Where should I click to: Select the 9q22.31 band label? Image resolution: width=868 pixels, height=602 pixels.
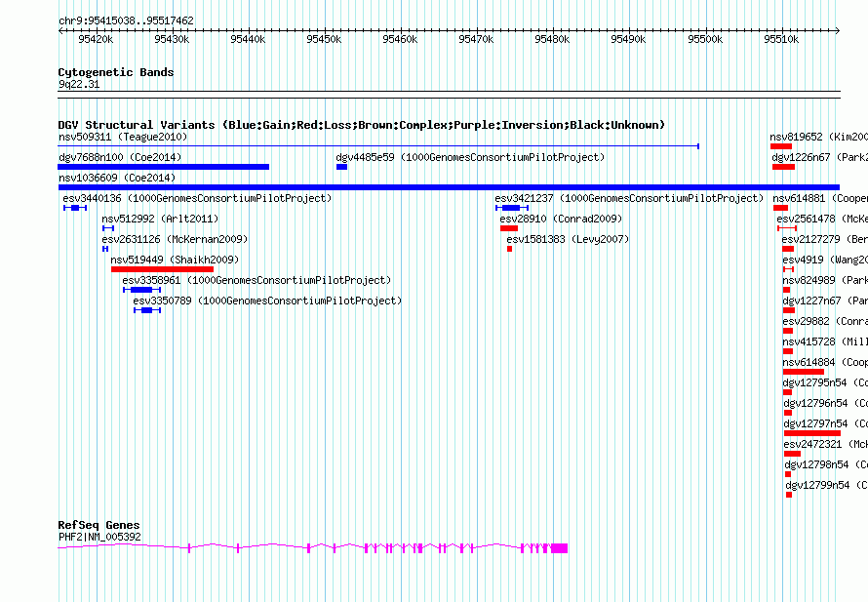[x=79, y=84]
